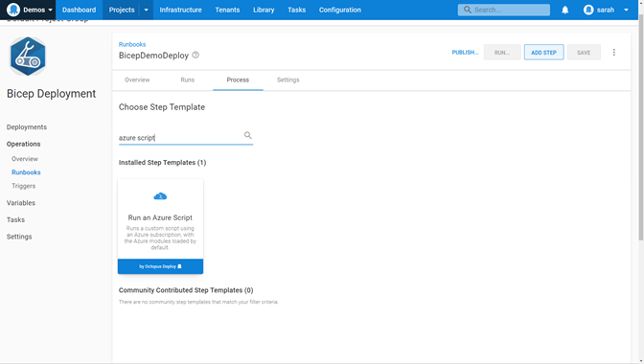Follow the Runbooks breadcrumb link

click(x=132, y=44)
